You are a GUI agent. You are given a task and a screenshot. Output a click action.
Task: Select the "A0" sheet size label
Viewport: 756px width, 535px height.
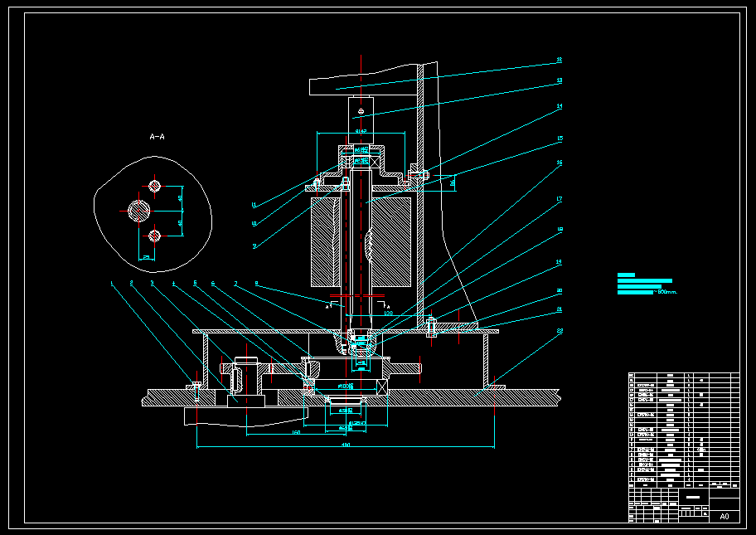[x=724, y=516]
